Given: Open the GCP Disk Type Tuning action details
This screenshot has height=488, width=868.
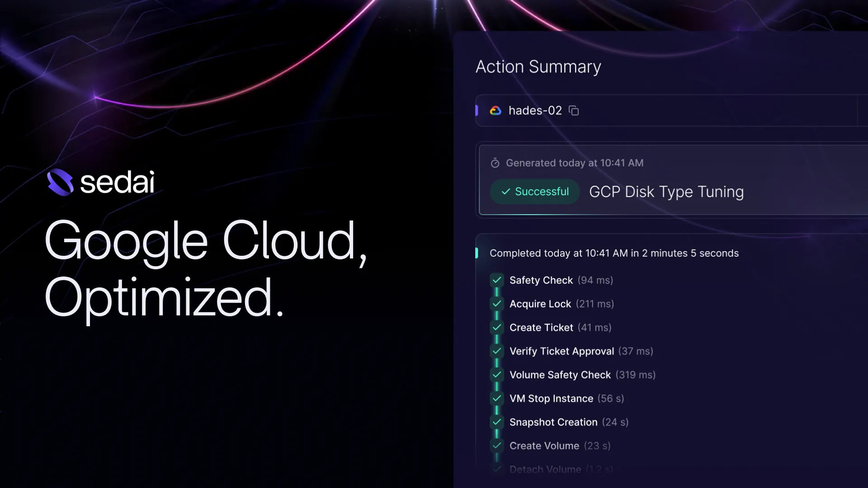Looking at the screenshot, I should (666, 192).
